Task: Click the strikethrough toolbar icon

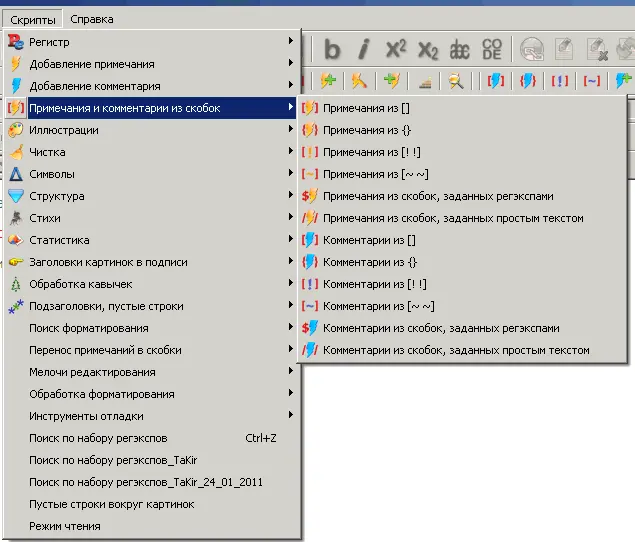Action: tap(460, 49)
